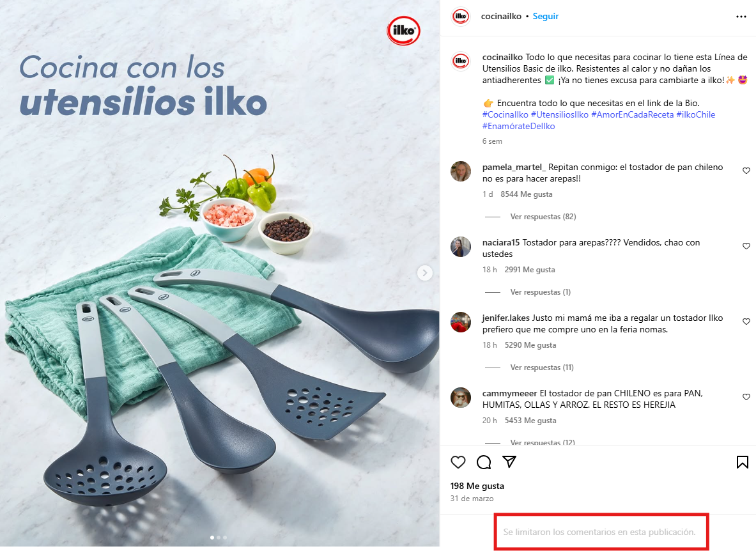Open pamela_martel_ profile avatar

point(461,171)
